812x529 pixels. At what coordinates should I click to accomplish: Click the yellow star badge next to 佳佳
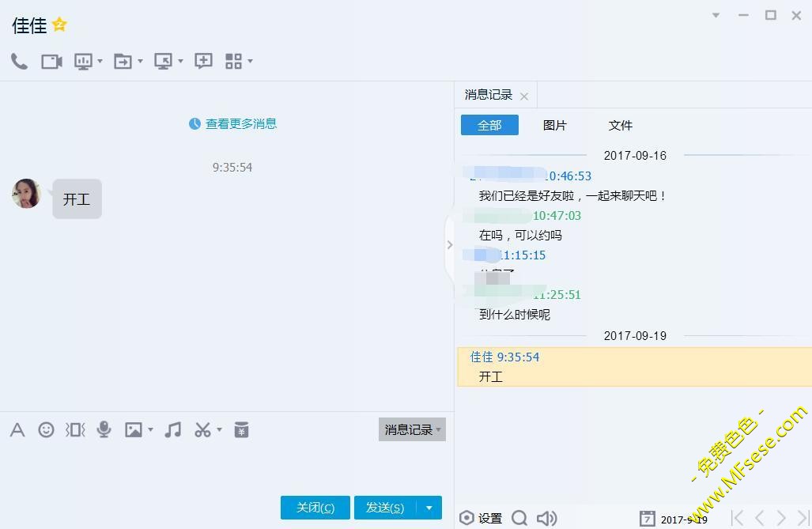(x=59, y=25)
